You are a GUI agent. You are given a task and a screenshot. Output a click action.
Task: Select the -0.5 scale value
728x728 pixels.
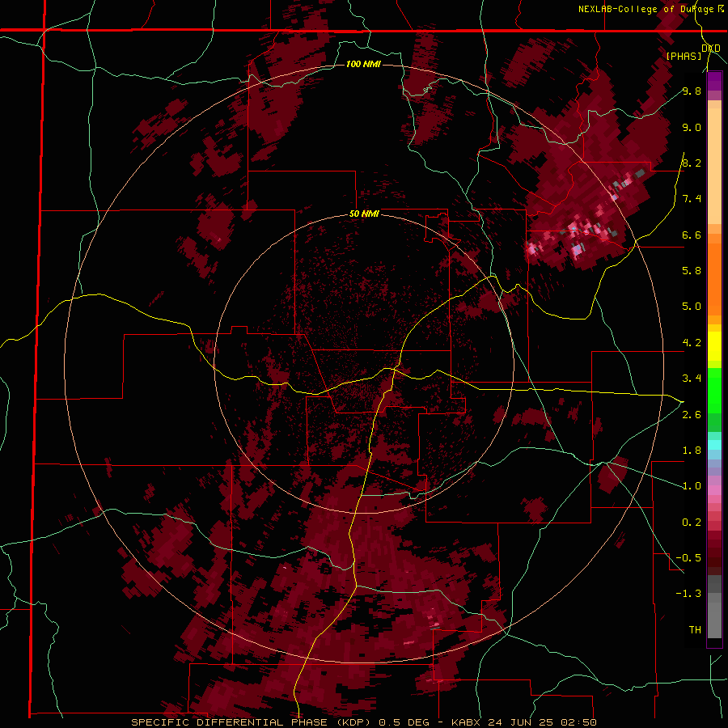point(688,557)
